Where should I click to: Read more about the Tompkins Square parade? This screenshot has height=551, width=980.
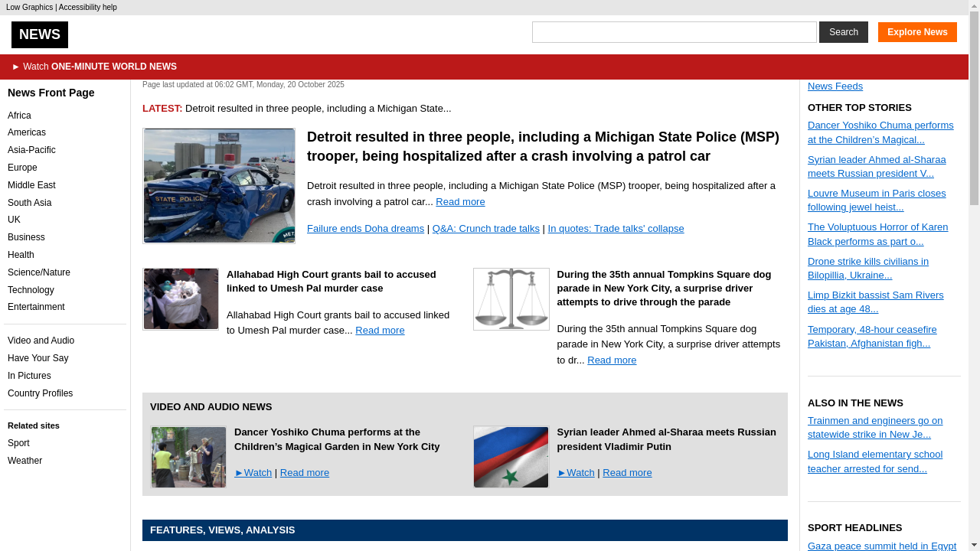tap(612, 360)
